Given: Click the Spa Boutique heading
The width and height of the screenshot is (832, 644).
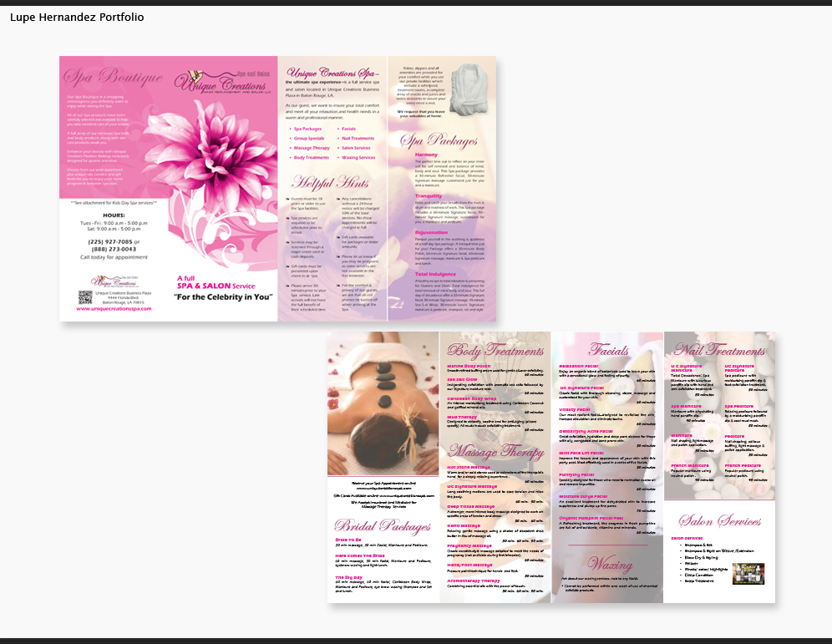Looking at the screenshot, I should 113,77.
